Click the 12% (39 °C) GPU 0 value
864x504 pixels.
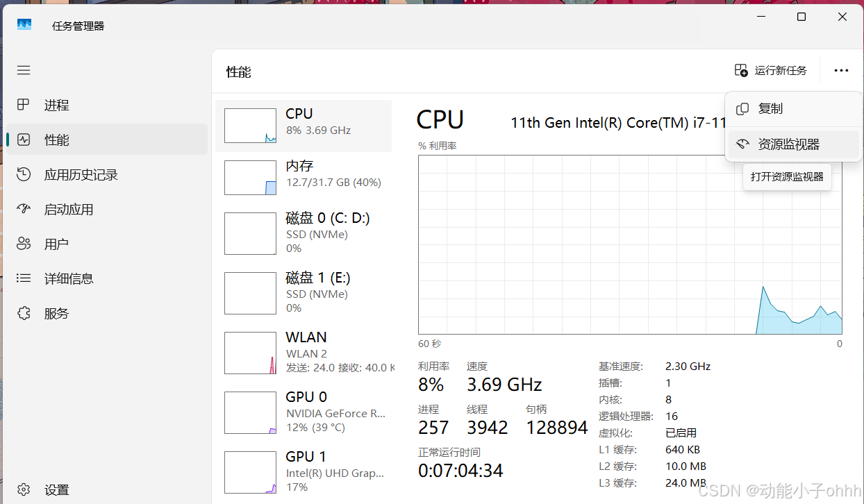pos(315,427)
